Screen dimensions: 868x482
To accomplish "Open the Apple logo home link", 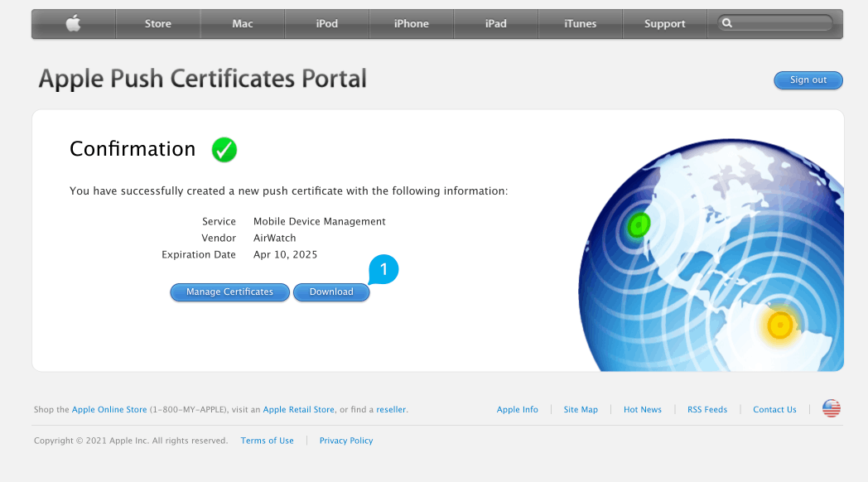I will (x=74, y=24).
